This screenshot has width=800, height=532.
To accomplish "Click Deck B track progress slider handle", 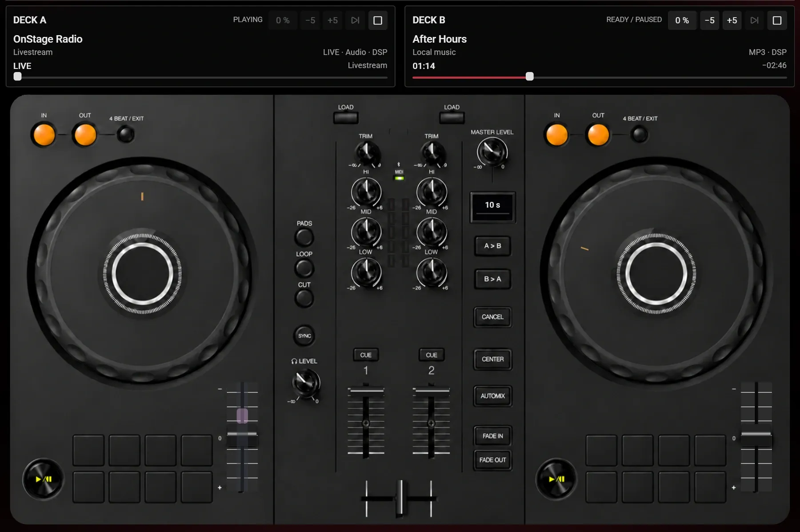I will [529, 76].
